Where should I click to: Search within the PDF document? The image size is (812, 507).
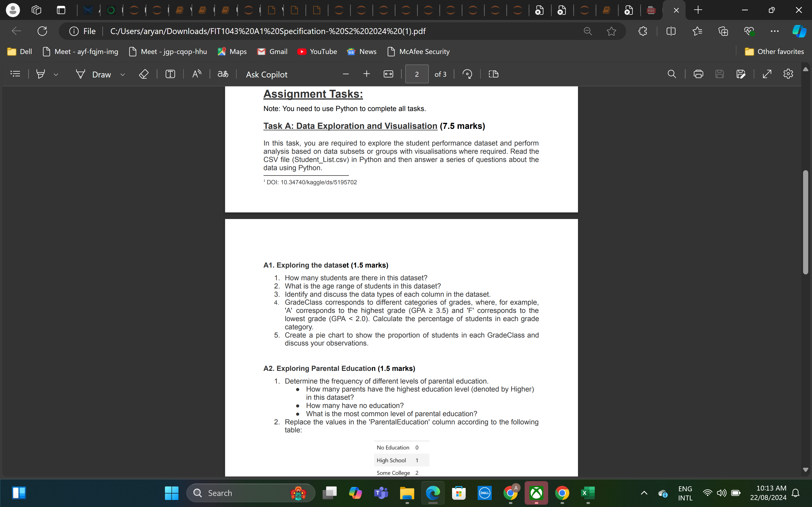point(671,74)
